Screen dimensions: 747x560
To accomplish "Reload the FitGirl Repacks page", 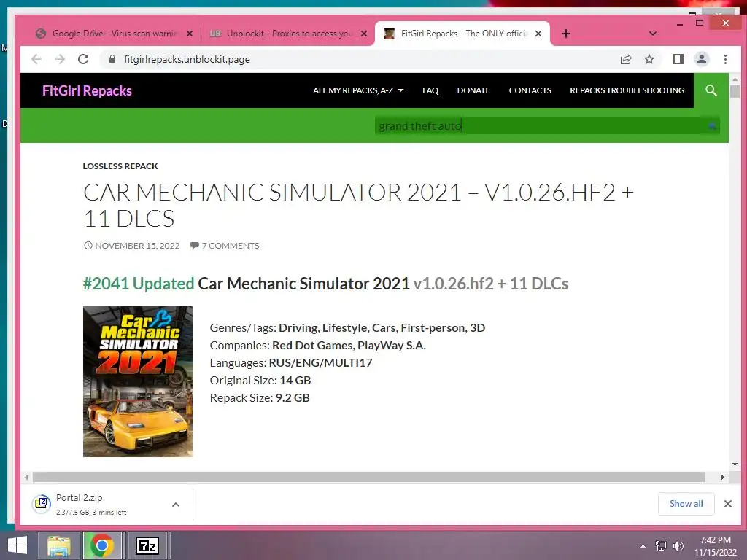I will pos(83,59).
